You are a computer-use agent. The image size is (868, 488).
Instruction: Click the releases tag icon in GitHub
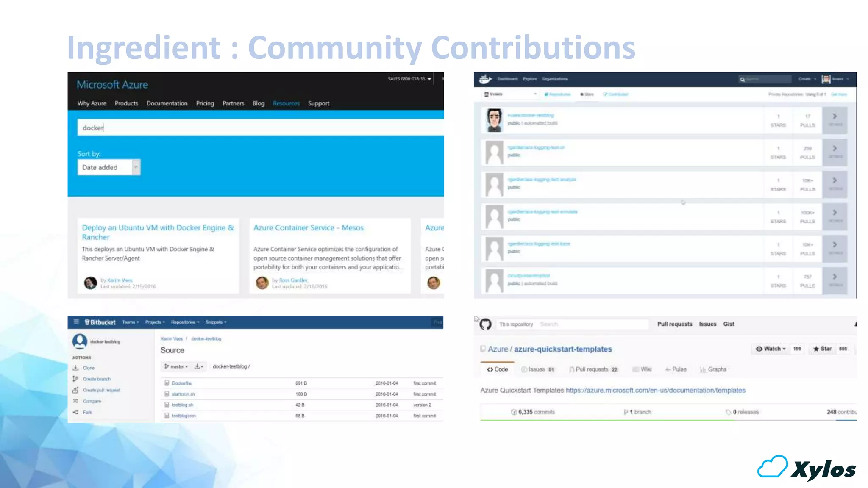[728, 412]
